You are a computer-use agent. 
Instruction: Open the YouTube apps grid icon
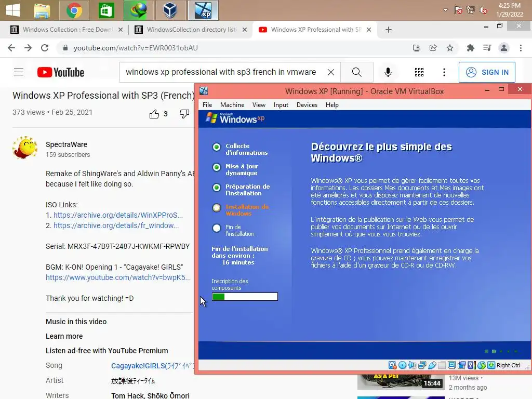[419, 72]
